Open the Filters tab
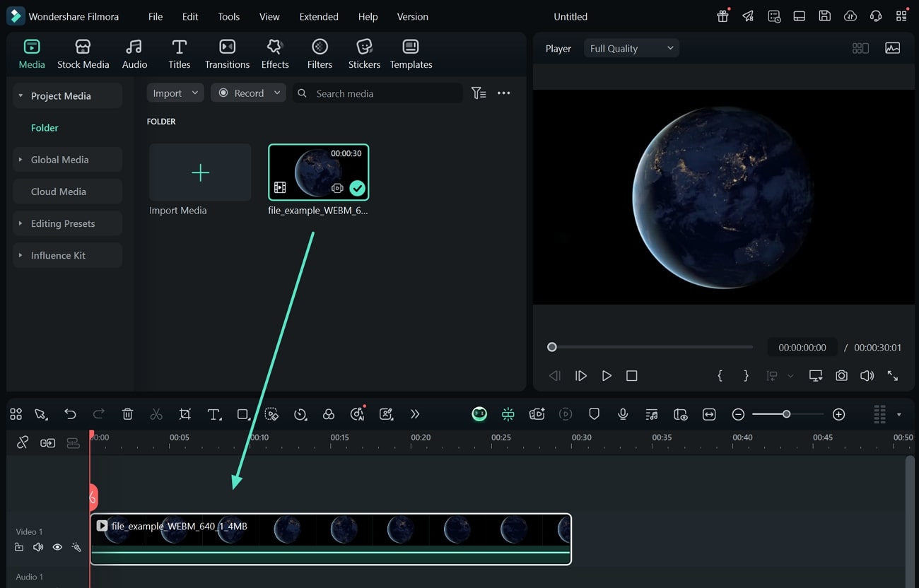The image size is (919, 588). (x=320, y=54)
